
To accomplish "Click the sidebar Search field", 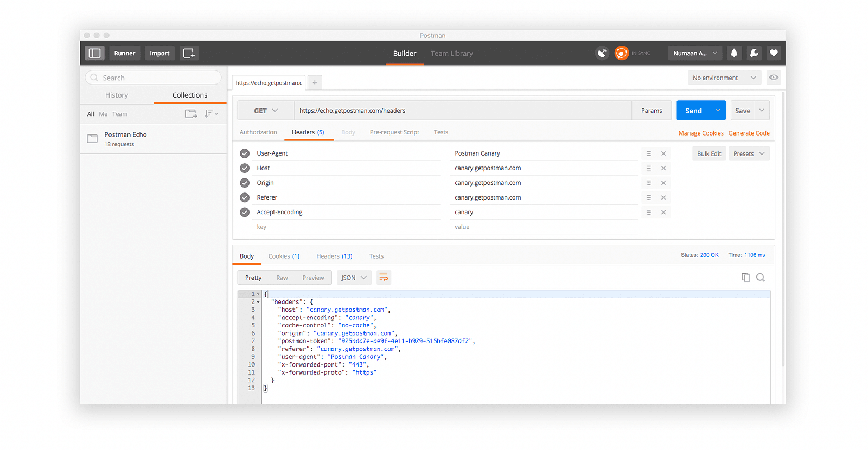I will pyautogui.click(x=153, y=78).
